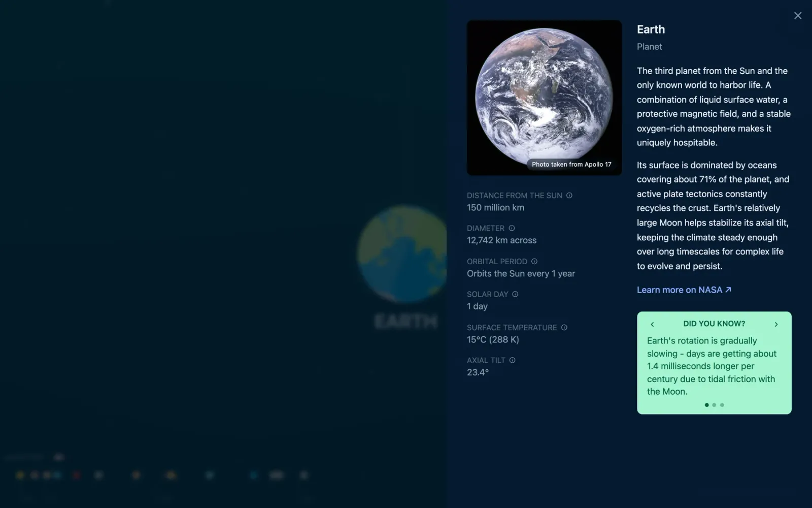Show info for Solar Day

click(x=515, y=294)
